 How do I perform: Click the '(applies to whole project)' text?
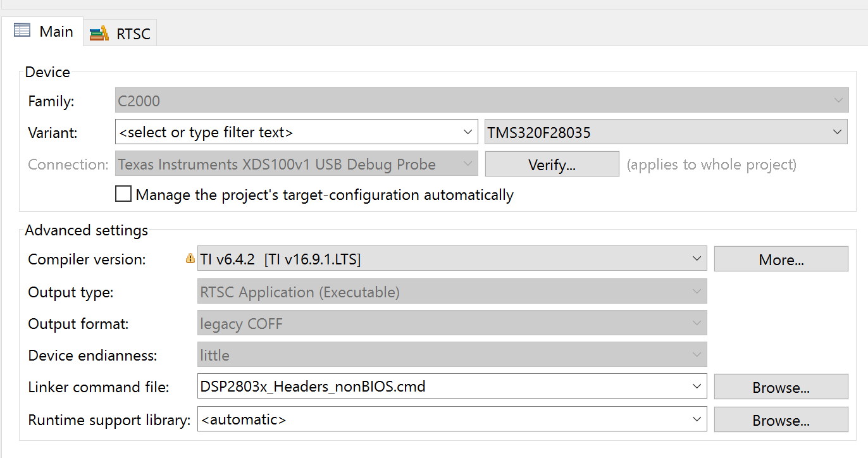(711, 164)
